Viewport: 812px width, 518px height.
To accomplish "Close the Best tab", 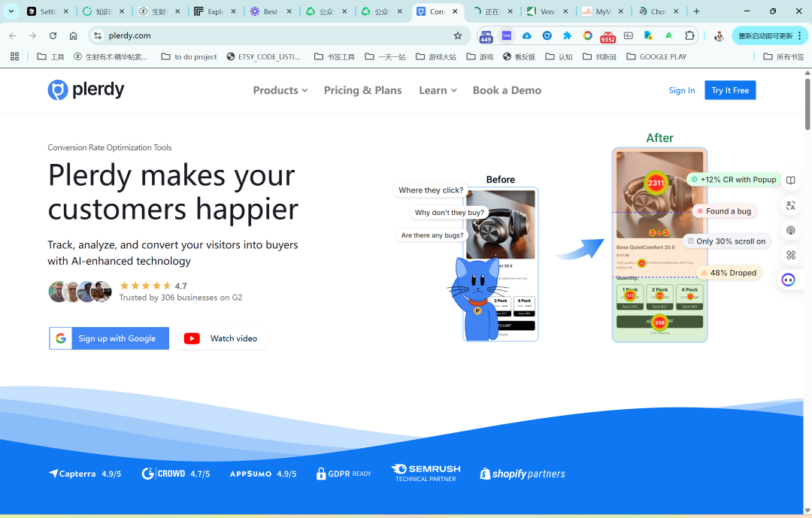I will tap(289, 11).
